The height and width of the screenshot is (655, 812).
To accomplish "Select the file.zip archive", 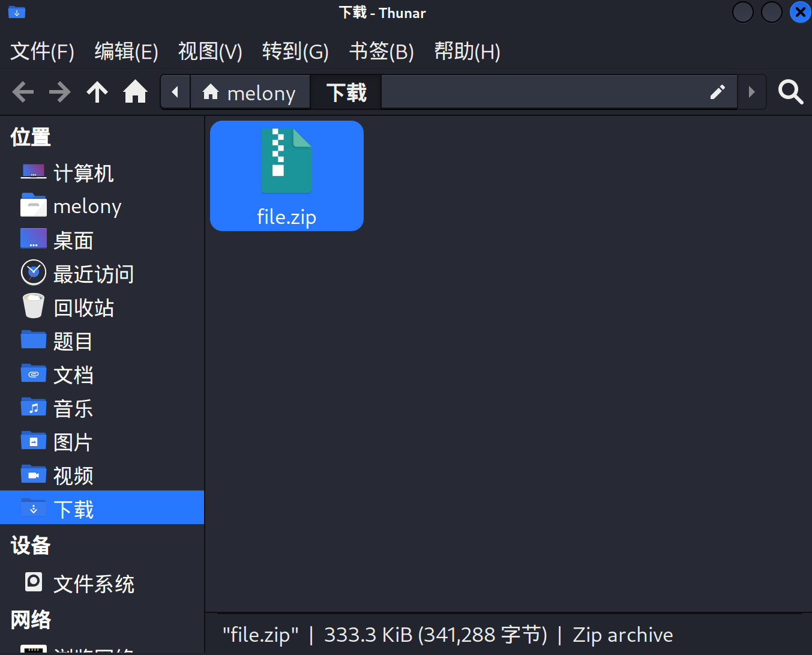I will tap(286, 176).
